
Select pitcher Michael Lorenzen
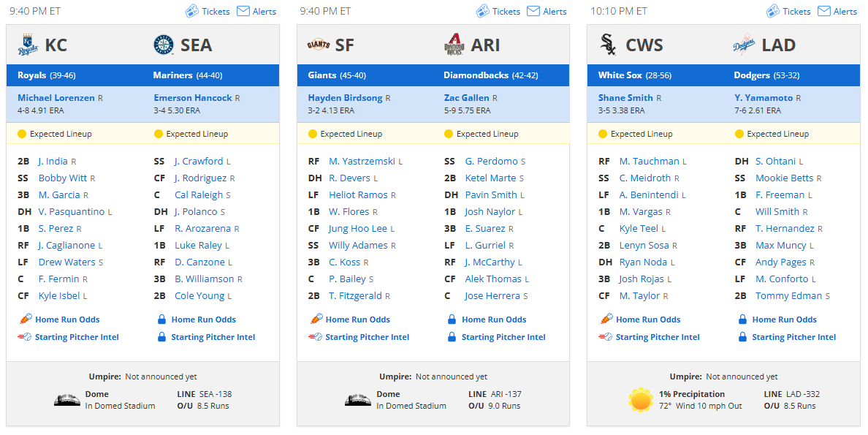click(56, 97)
